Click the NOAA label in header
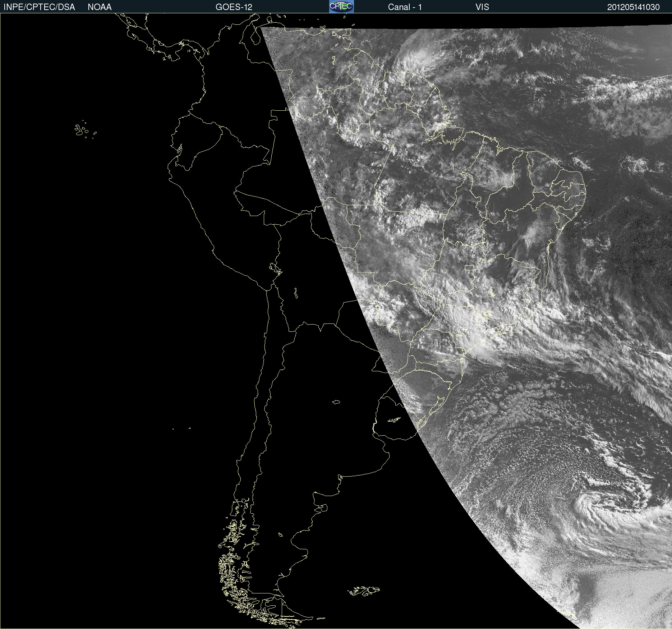The image size is (672, 629). click(x=100, y=7)
